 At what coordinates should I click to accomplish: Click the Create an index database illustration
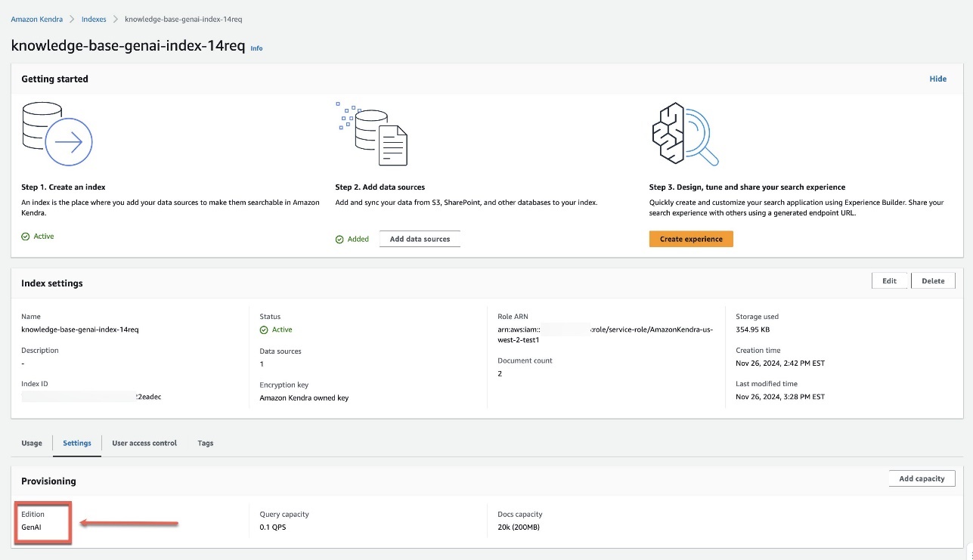point(57,134)
